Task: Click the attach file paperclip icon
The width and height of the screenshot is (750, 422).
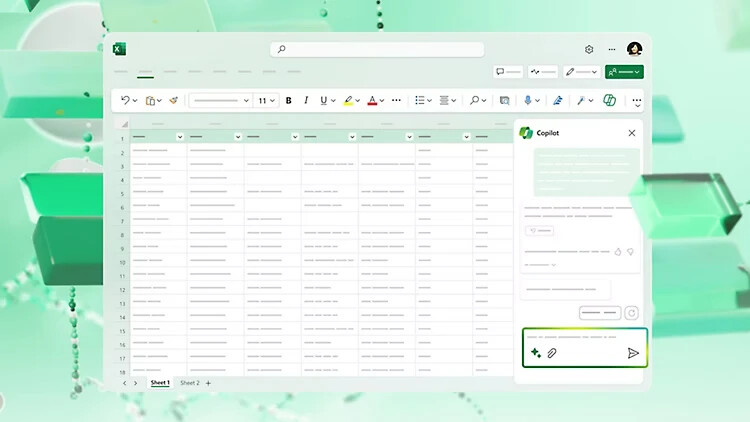Action: pos(551,353)
